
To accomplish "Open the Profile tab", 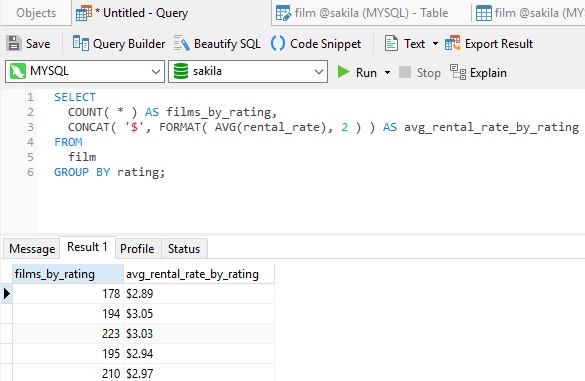I will coord(137,249).
